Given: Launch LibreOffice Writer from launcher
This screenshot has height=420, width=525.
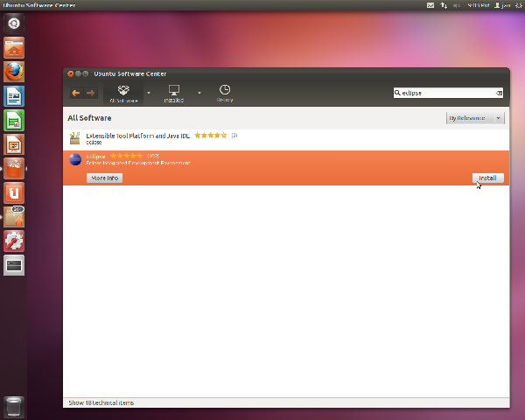Looking at the screenshot, I should (14, 96).
